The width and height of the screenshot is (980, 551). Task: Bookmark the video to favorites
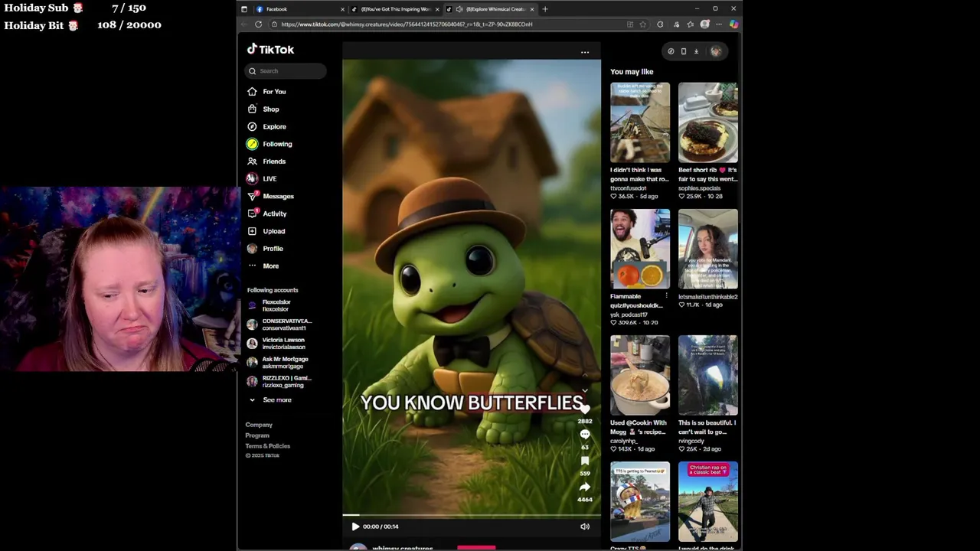[585, 461]
